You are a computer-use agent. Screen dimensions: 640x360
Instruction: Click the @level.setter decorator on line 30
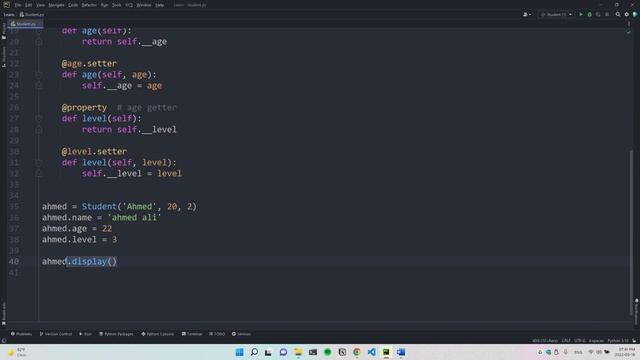click(94, 151)
